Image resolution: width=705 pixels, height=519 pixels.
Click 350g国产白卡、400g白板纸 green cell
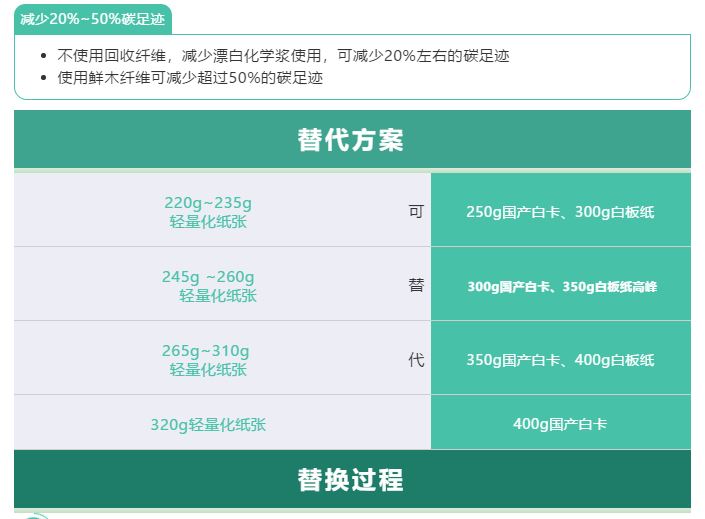560,360
